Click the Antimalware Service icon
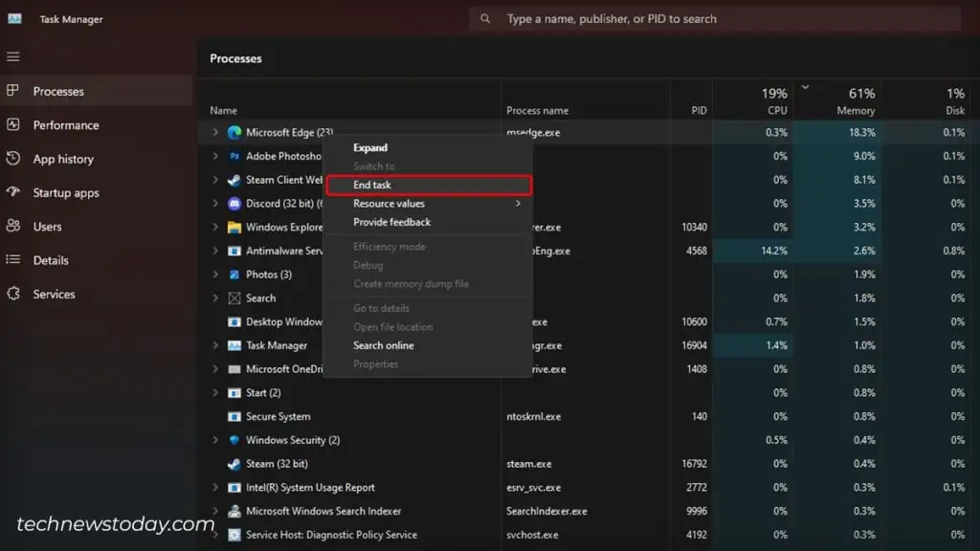The height and width of the screenshot is (551, 980). click(234, 252)
